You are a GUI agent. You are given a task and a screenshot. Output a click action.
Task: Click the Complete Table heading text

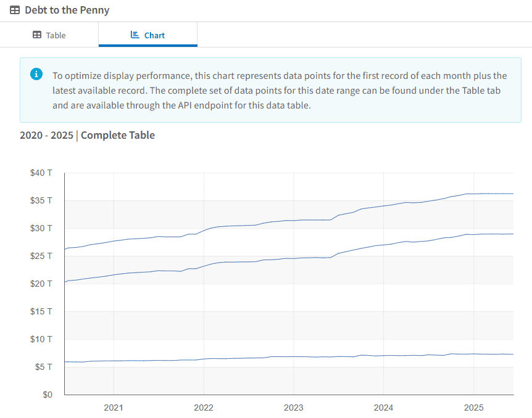click(117, 135)
